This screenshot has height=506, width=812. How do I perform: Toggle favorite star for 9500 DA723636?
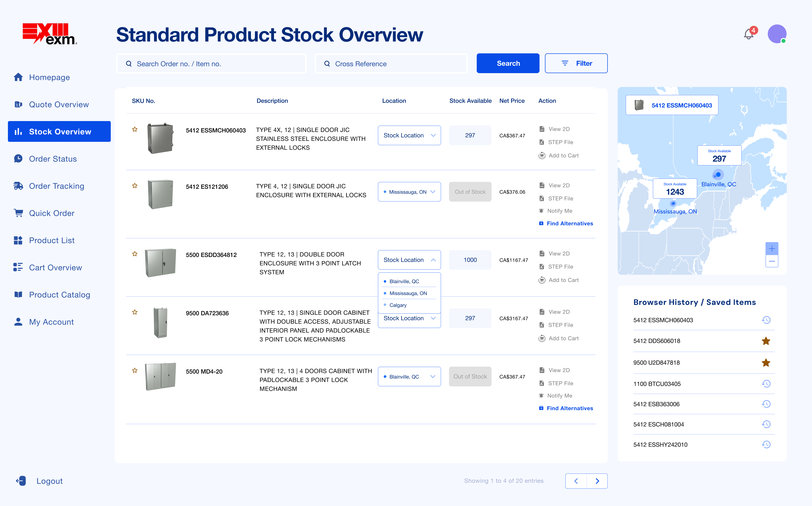pos(135,312)
